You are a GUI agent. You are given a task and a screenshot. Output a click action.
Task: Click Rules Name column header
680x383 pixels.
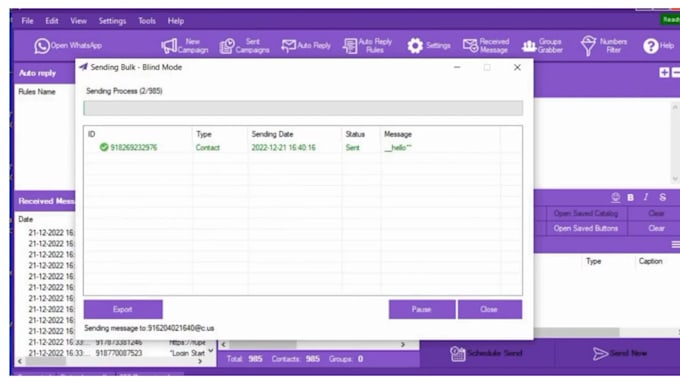pos(37,92)
